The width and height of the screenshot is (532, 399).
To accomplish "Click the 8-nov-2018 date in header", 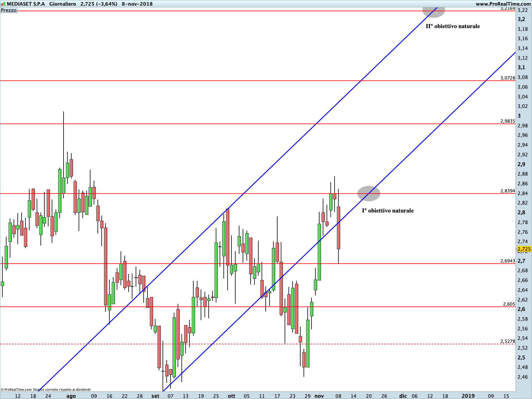I will 137,4.
